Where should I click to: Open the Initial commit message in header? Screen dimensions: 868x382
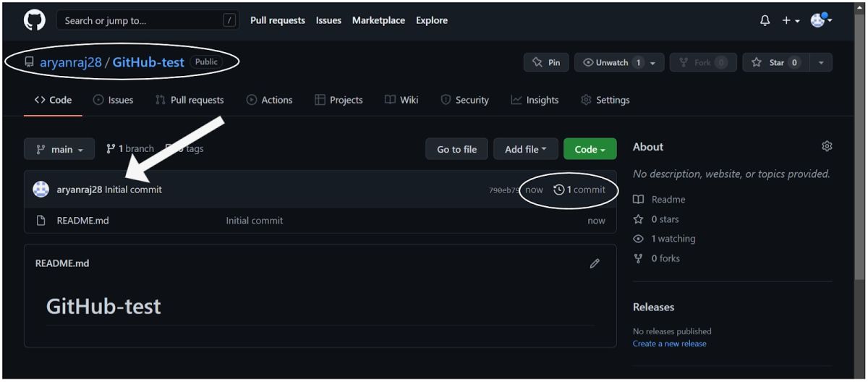click(x=134, y=190)
